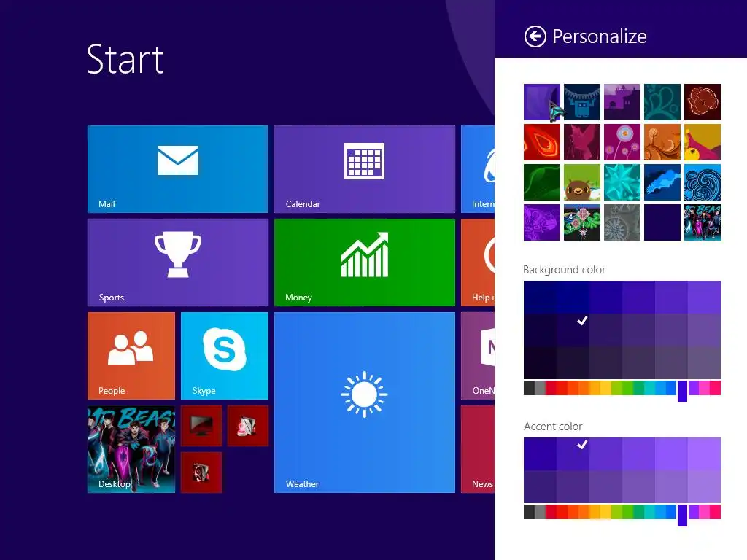This screenshot has height=560, width=747.
Task: Launch the Sports tile with trophy
Action: click(x=178, y=262)
